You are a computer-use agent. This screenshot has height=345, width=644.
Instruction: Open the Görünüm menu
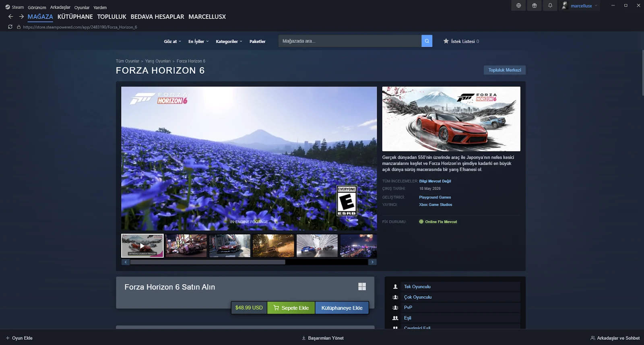(37, 7)
